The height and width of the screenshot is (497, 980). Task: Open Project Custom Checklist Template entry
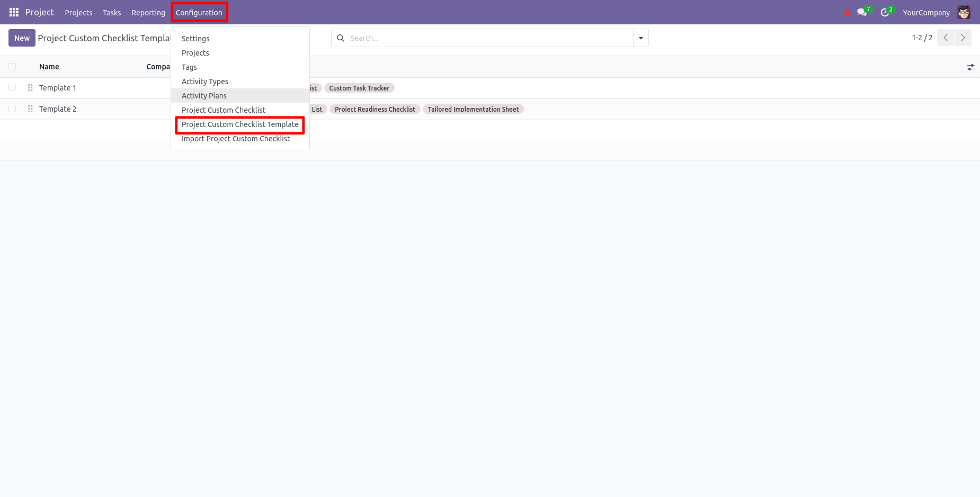(x=240, y=124)
